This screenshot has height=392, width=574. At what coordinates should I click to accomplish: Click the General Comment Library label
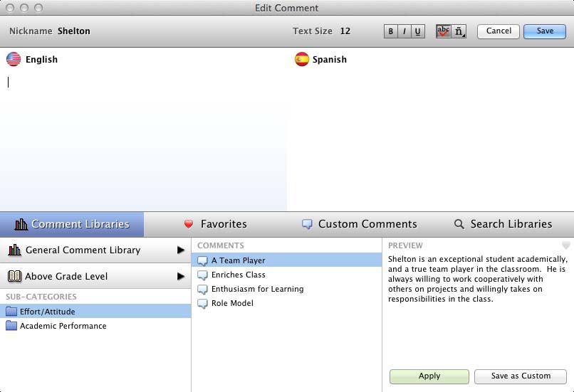coord(83,250)
